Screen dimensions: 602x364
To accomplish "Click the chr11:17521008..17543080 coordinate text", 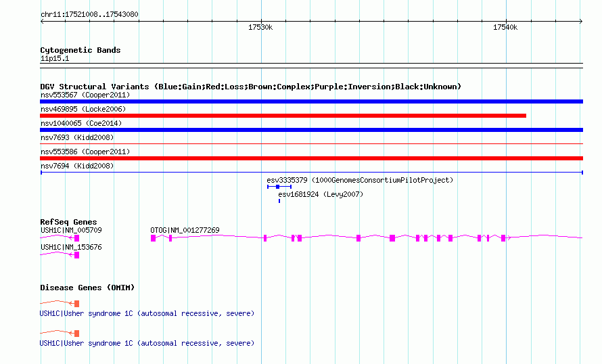I will (89, 14).
